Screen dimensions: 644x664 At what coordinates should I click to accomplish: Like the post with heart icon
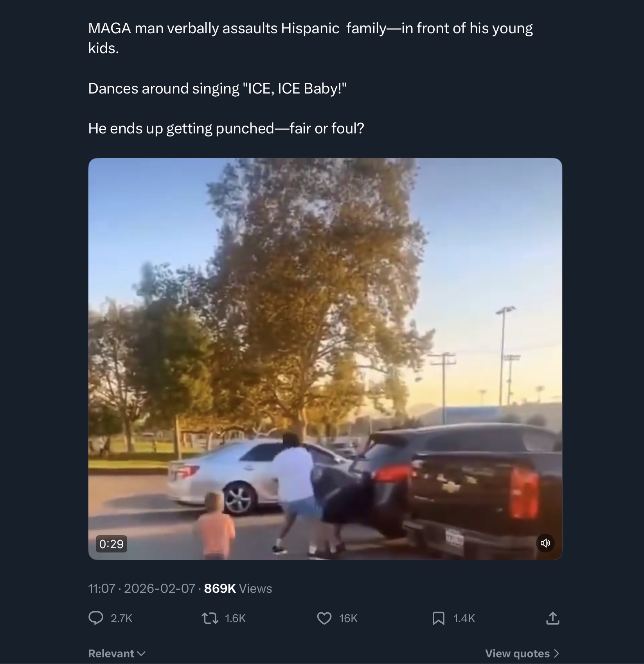pyautogui.click(x=324, y=618)
